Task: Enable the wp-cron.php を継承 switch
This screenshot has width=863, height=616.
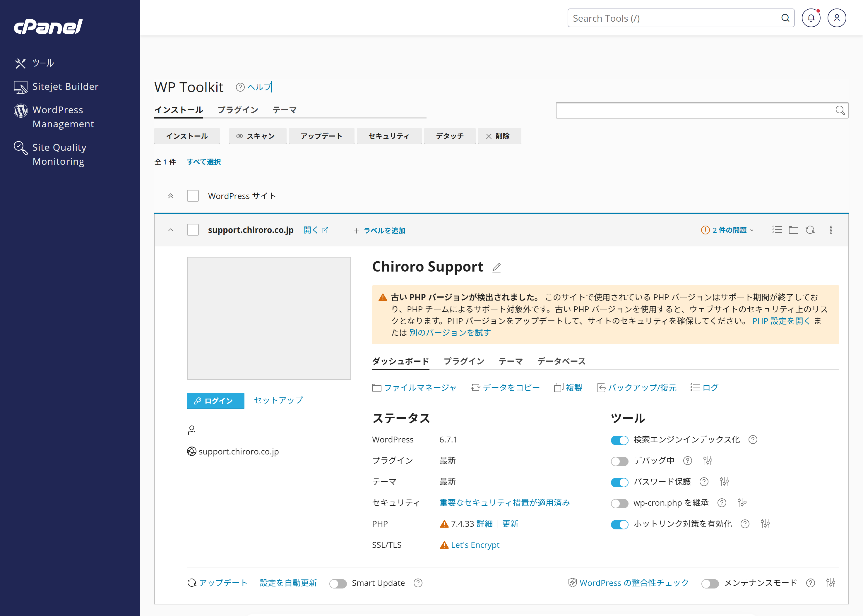Action: pyautogui.click(x=619, y=503)
